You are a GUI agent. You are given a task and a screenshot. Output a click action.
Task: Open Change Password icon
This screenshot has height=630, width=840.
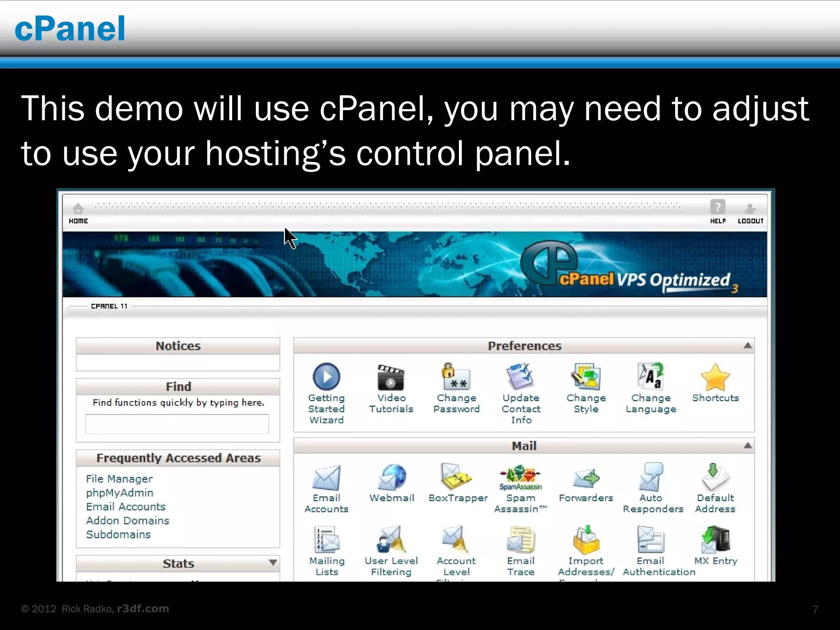click(456, 377)
